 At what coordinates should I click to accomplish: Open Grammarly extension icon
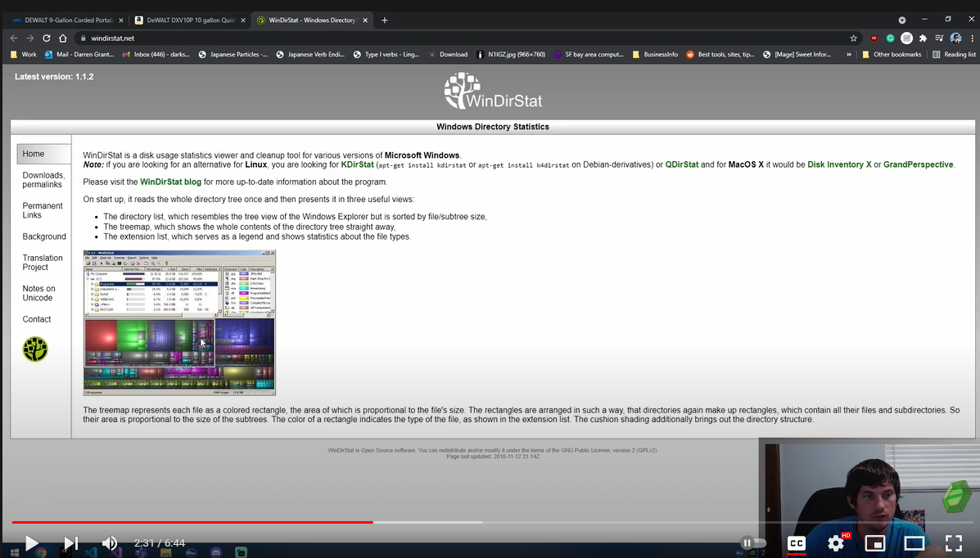[890, 38]
